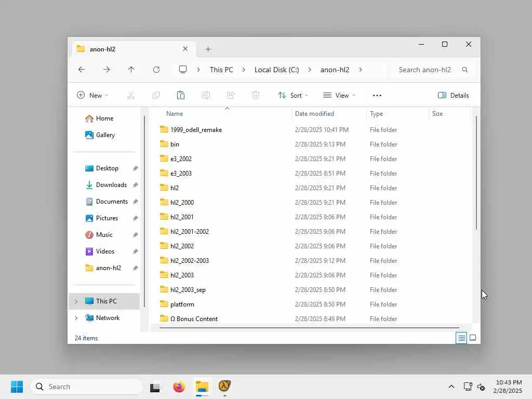Open the clock and date panel

coord(508,387)
